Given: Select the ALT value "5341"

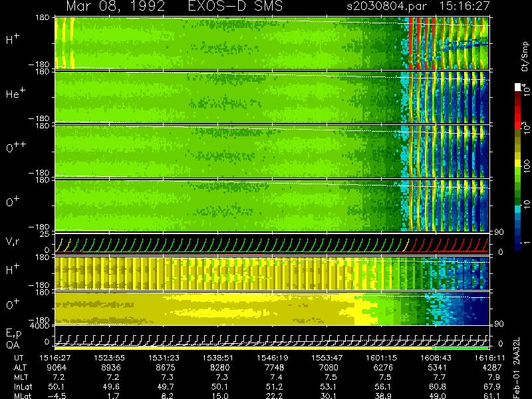Looking at the screenshot, I should coord(438,368).
